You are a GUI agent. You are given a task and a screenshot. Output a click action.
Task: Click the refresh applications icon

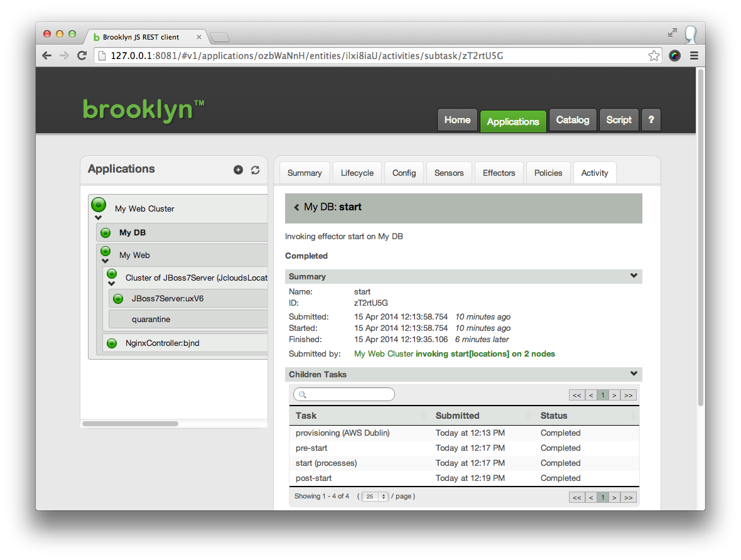255,170
